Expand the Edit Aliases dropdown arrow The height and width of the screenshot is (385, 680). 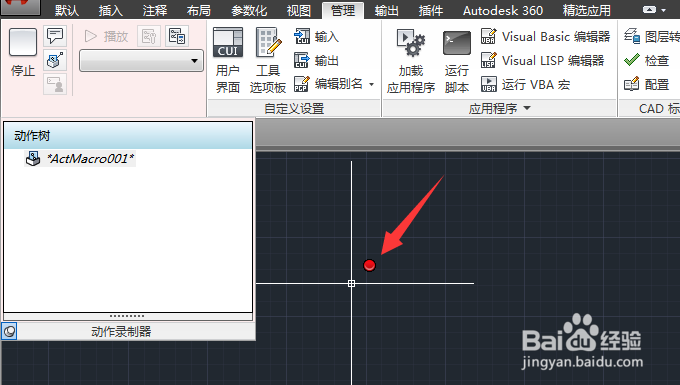[x=372, y=84]
